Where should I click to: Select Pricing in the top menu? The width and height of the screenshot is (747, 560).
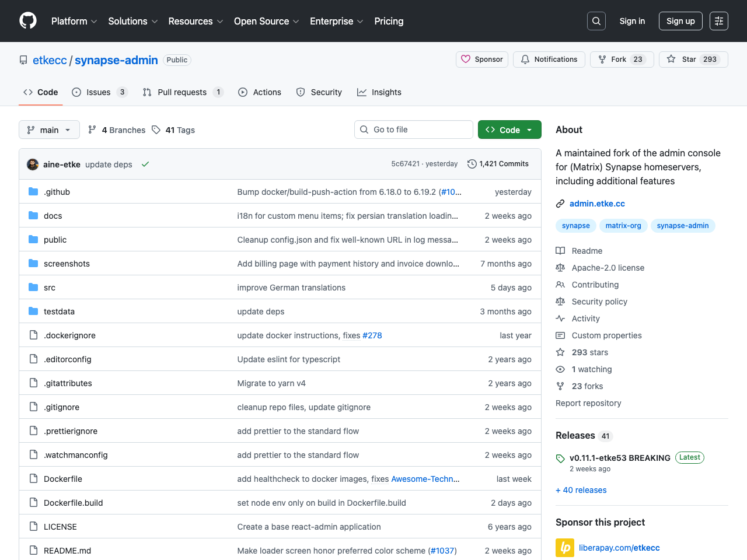[388, 21]
